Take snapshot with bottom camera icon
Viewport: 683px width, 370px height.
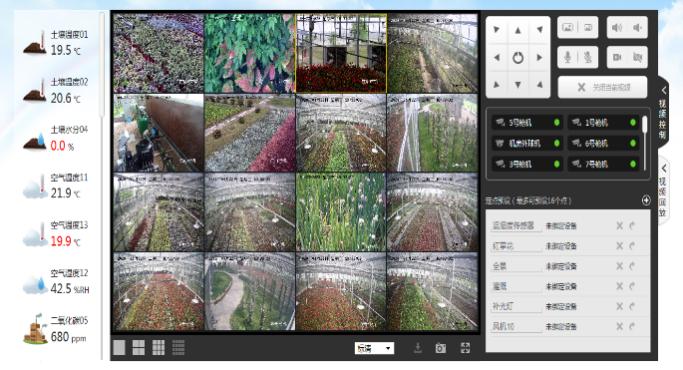tap(440, 348)
